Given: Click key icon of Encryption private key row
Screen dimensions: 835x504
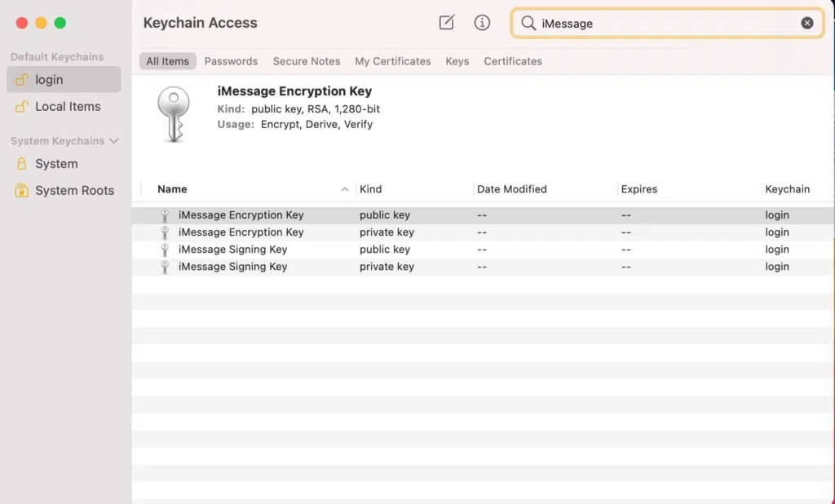Looking at the screenshot, I should coord(165,232).
